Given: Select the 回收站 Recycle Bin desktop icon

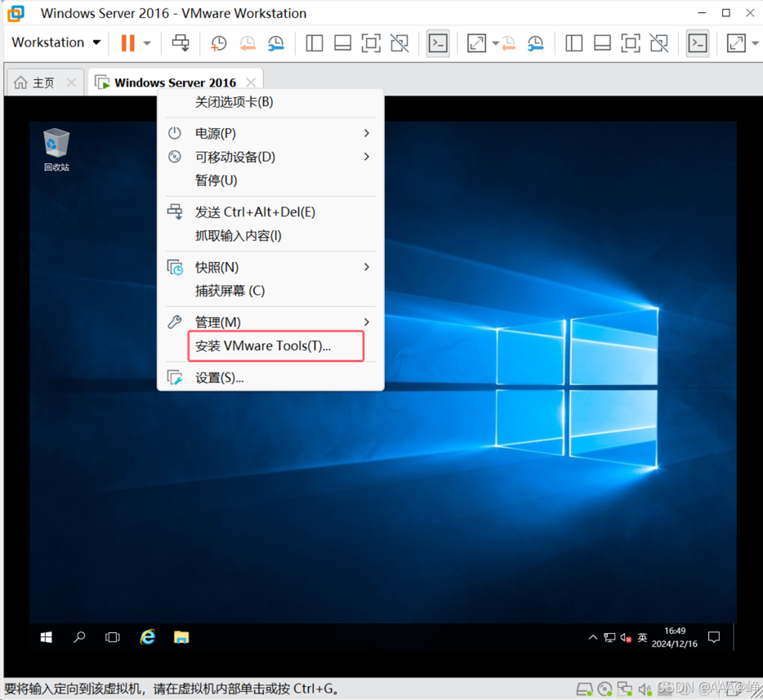Looking at the screenshot, I should click(56, 149).
